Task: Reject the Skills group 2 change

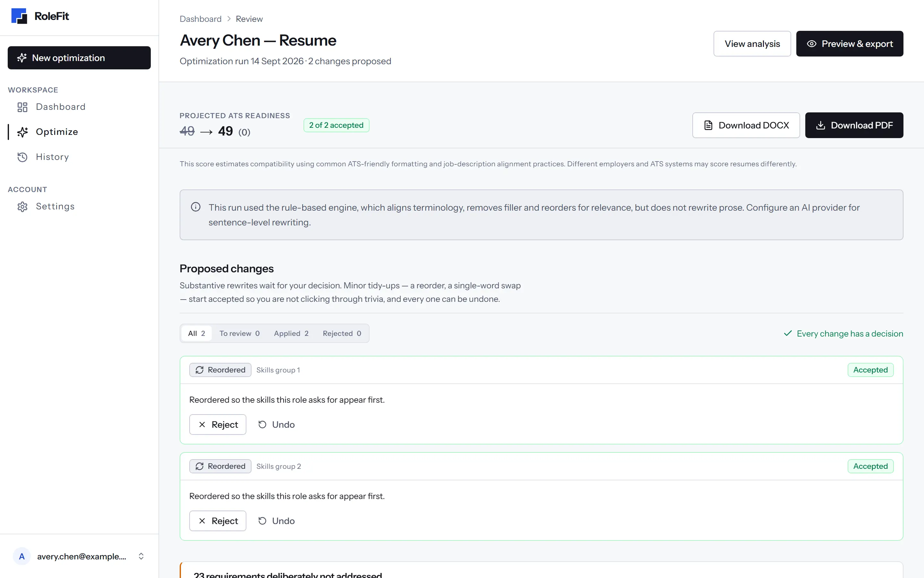Action: (x=218, y=521)
